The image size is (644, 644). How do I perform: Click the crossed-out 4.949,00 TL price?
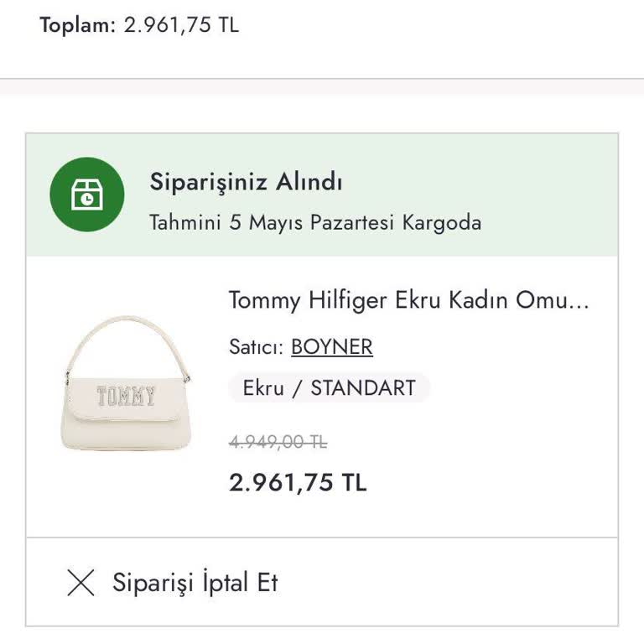[x=278, y=442]
